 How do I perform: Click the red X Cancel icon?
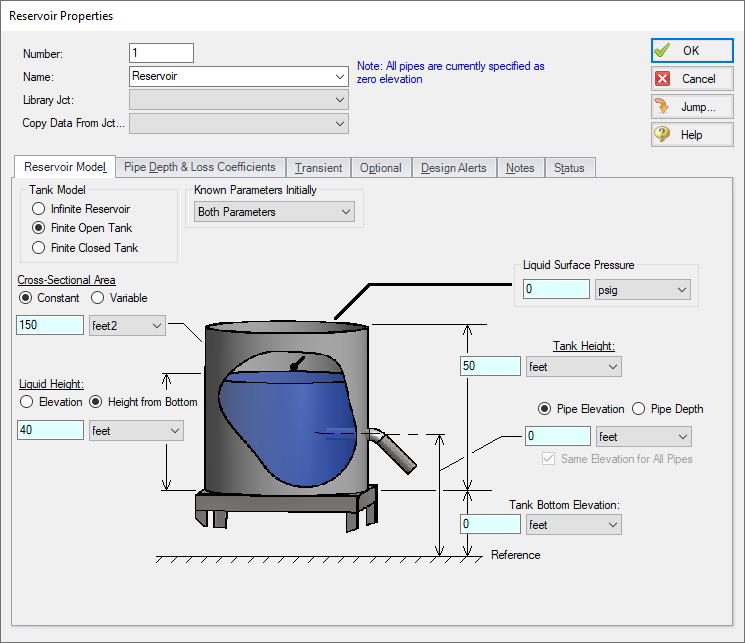pos(662,79)
